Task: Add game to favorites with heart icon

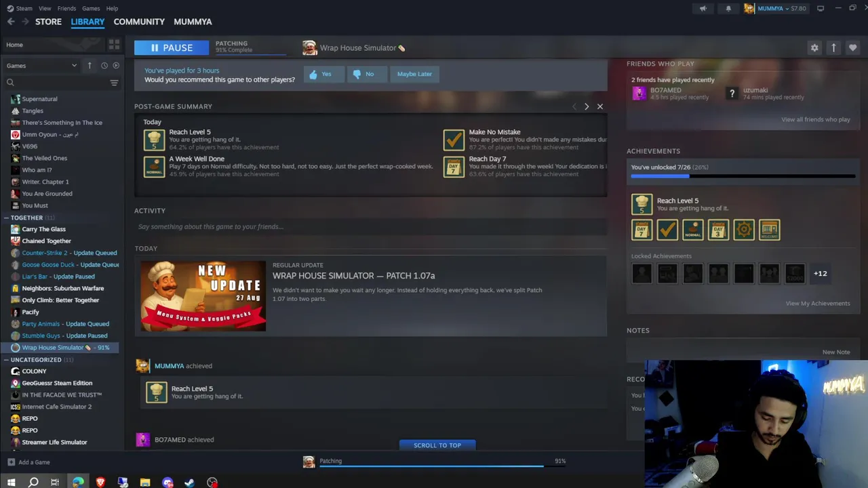Action: (x=852, y=47)
